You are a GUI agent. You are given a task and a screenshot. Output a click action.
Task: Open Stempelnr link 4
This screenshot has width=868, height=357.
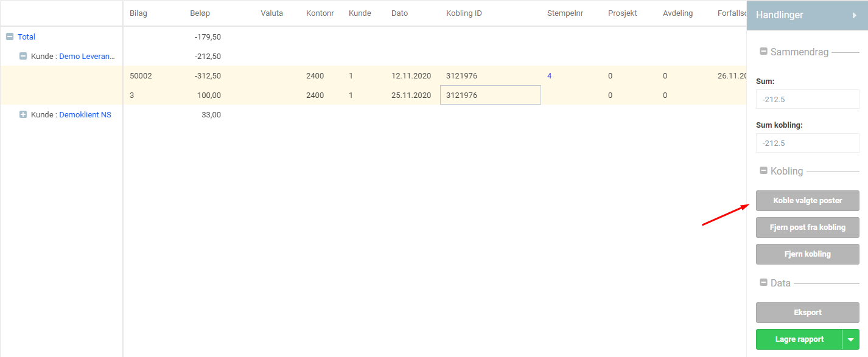point(549,76)
